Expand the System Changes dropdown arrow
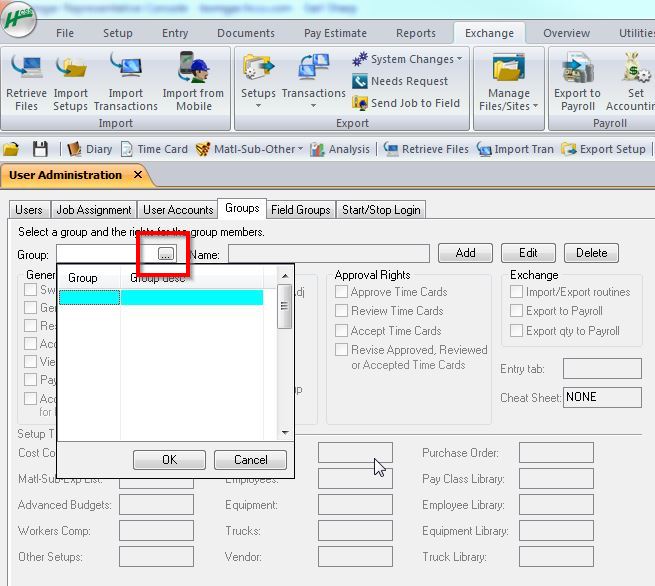 point(460,59)
